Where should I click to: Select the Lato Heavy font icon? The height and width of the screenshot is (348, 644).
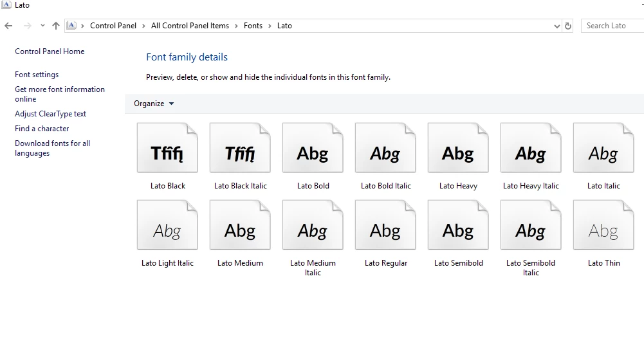458,148
